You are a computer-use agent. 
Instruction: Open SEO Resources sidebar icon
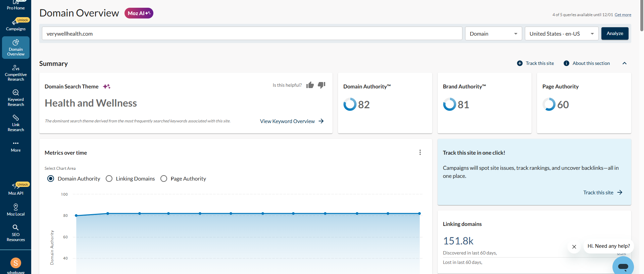(16, 233)
